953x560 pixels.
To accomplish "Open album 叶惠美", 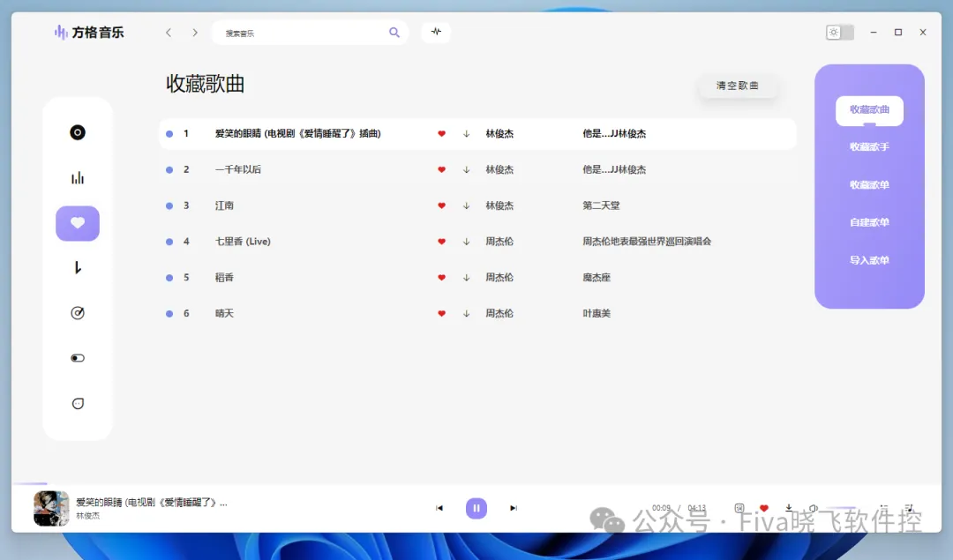I will click(x=597, y=313).
